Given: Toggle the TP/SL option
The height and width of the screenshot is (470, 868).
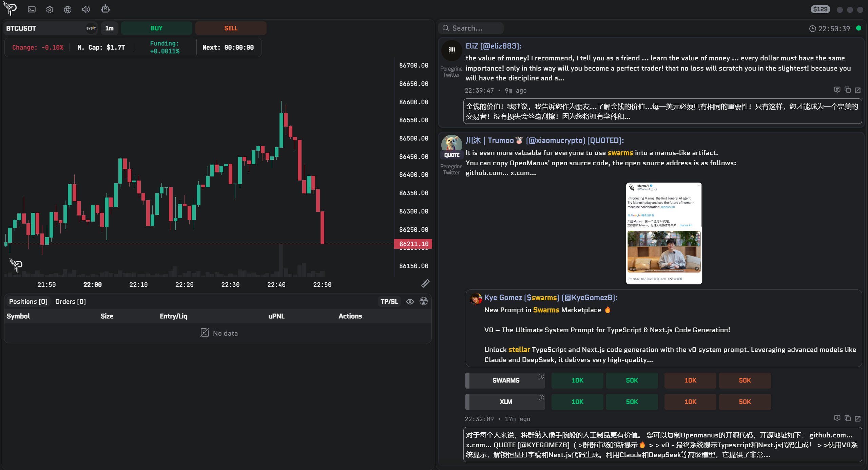Looking at the screenshot, I should 389,302.
